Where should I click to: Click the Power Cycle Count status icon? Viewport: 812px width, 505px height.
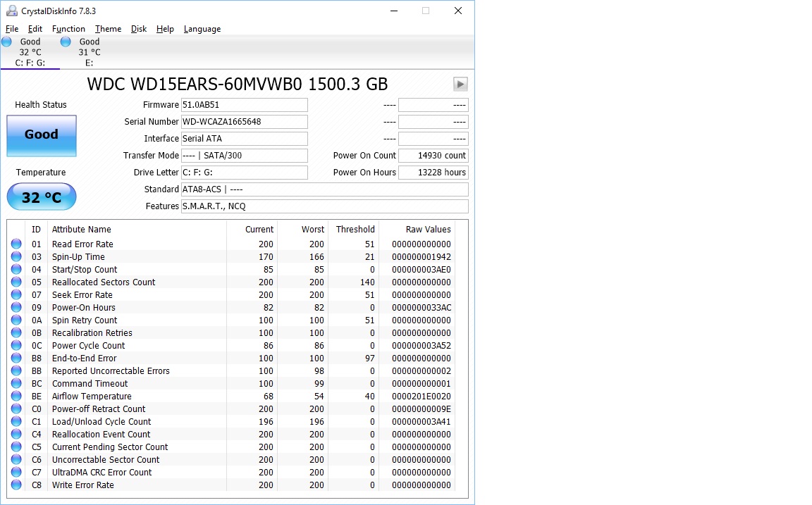[x=17, y=345]
